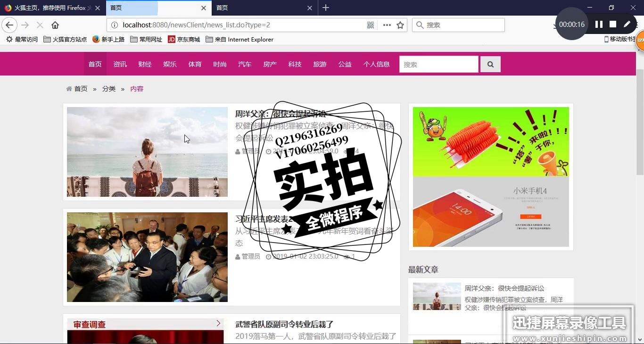Close the third 首页 tab

point(310,8)
